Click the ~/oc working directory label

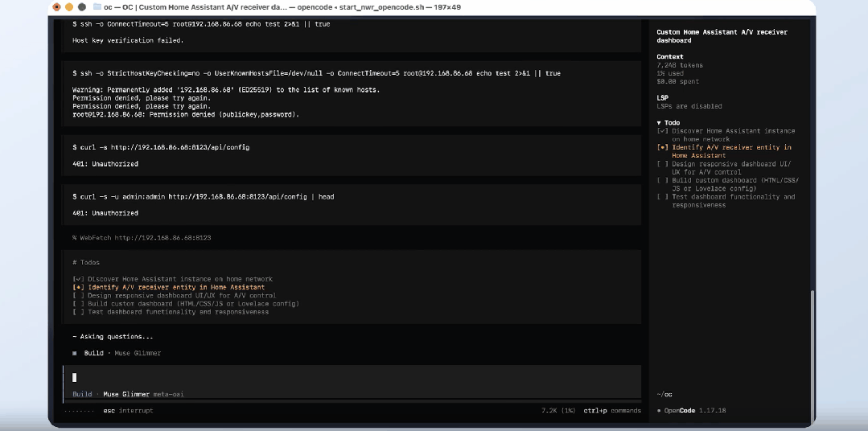[x=664, y=394]
